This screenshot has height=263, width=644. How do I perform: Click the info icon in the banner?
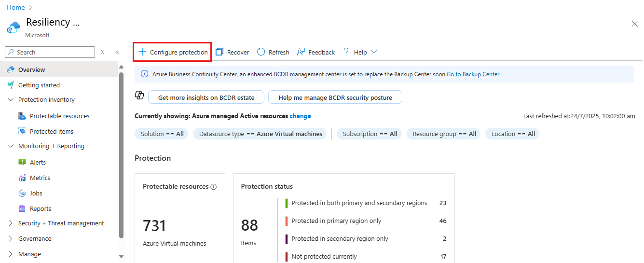pos(144,74)
